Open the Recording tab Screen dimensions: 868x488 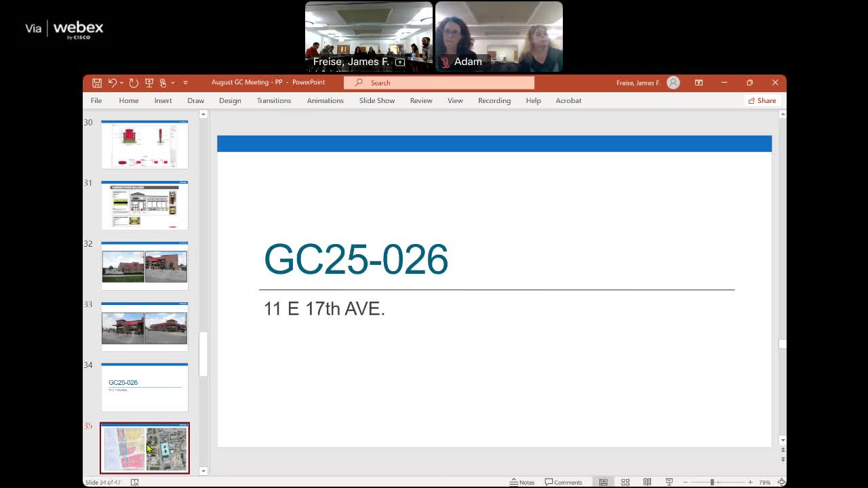[x=494, y=100]
